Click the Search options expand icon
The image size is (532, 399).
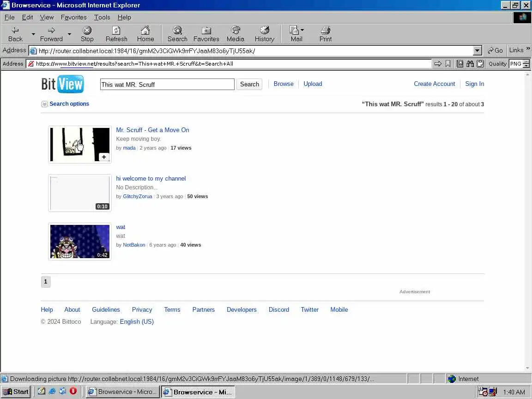point(44,104)
